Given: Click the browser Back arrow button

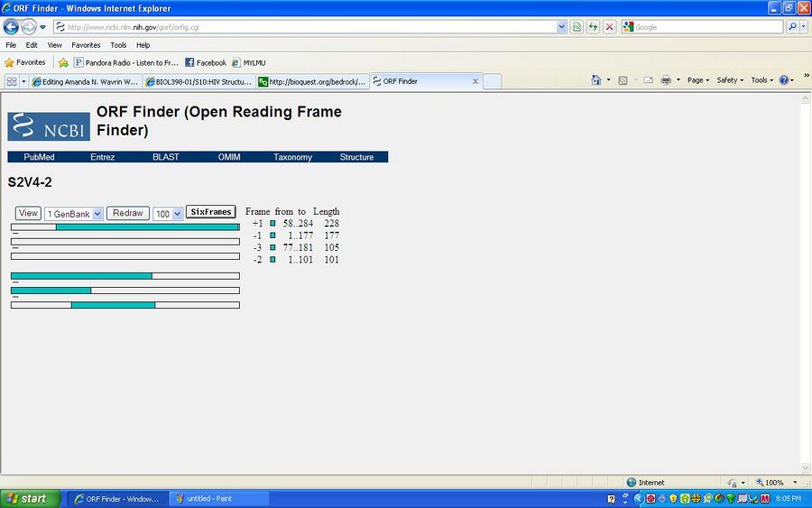Looking at the screenshot, I should 12,27.
